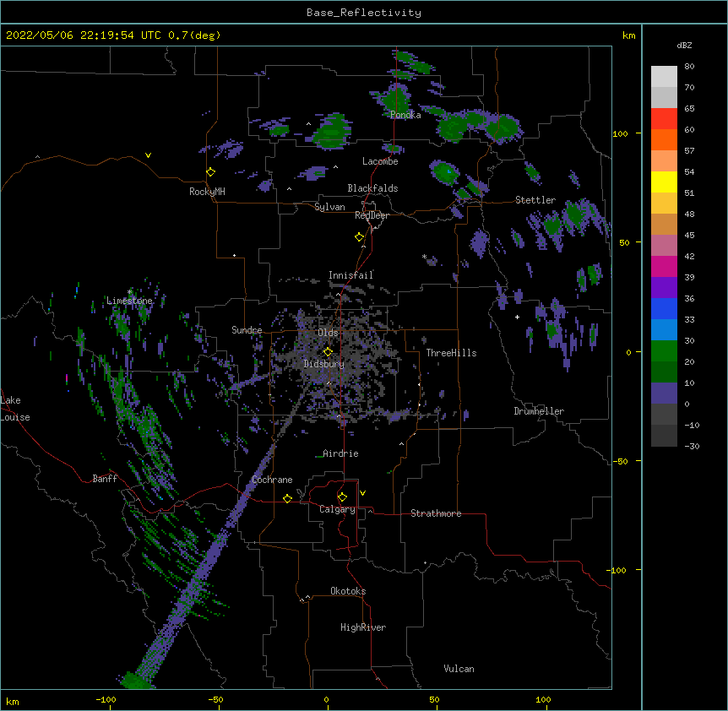The height and width of the screenshot is (711, 728).
Task: Click the Lacombe city label
Action: pos(380,161)
